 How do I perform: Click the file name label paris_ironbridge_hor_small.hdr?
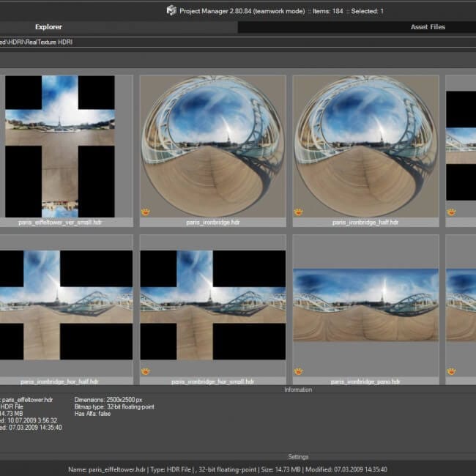(212, 382)
